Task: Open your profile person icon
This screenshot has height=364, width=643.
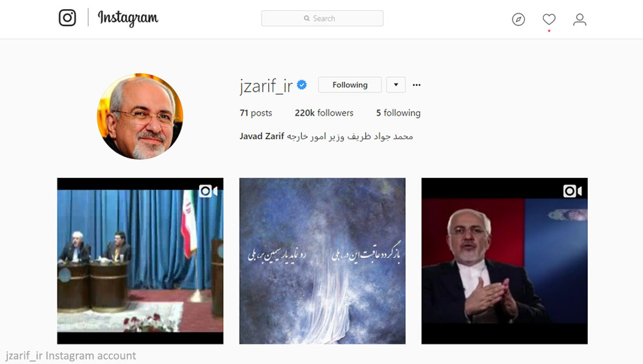Action: 579,19
